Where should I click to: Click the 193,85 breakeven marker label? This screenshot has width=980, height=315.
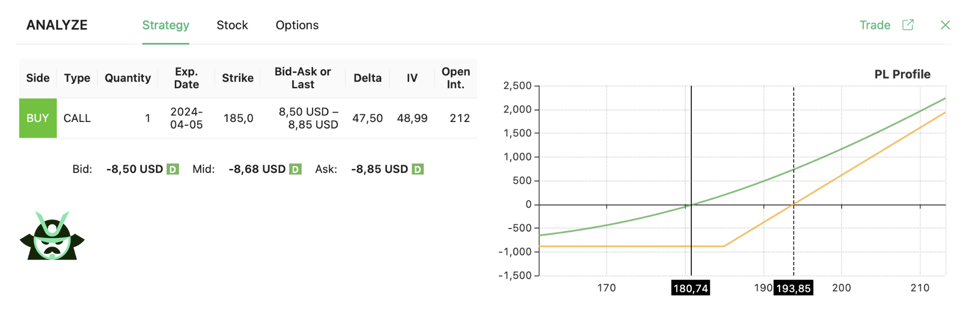(x=793, y=288)
